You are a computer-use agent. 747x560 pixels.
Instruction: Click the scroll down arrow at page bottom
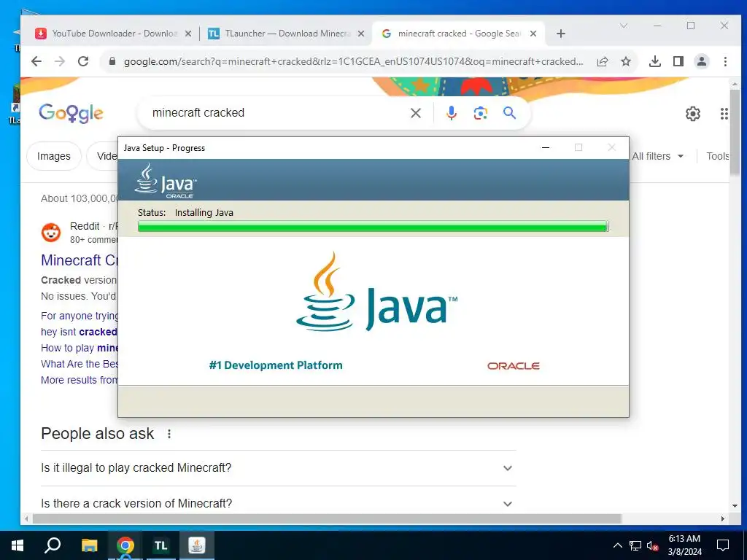click(735, 506)
